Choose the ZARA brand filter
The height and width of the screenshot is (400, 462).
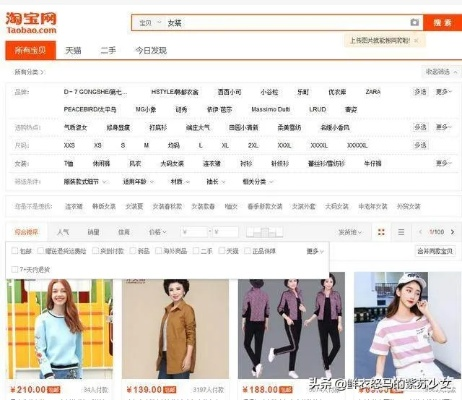tap(373, 92)
